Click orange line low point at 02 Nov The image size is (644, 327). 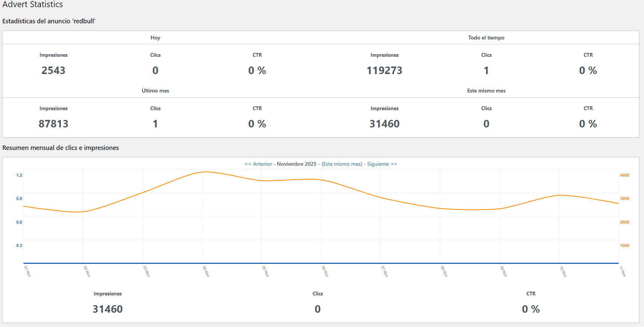pyautogui.click(x=80, y=212)
